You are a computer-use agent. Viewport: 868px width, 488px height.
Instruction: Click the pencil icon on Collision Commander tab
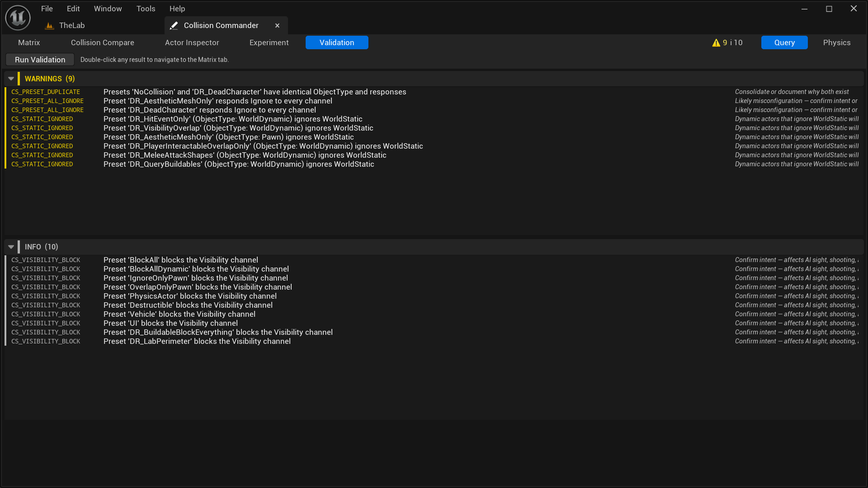pos(174,25)
